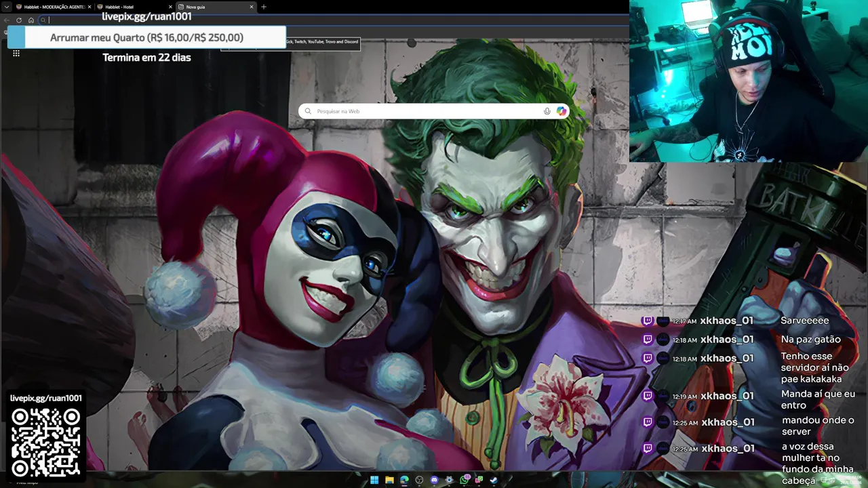Open File Explorer from taskbar

tap(389, 480)
